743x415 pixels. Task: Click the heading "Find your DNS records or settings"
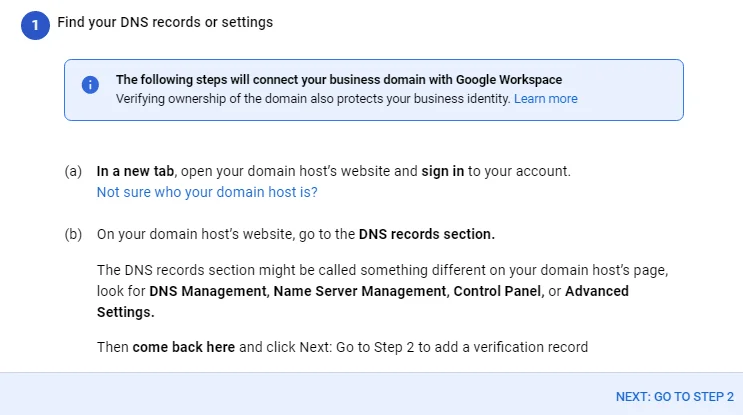[x=165, y=22]
